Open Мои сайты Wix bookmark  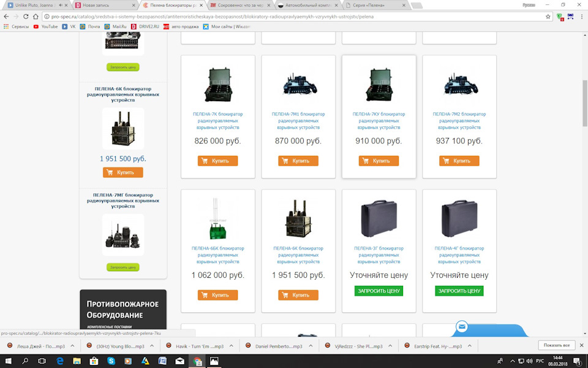227,26
